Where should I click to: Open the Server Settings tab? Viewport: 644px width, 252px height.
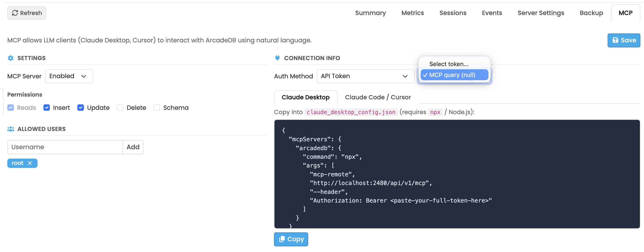click(541, 13)
